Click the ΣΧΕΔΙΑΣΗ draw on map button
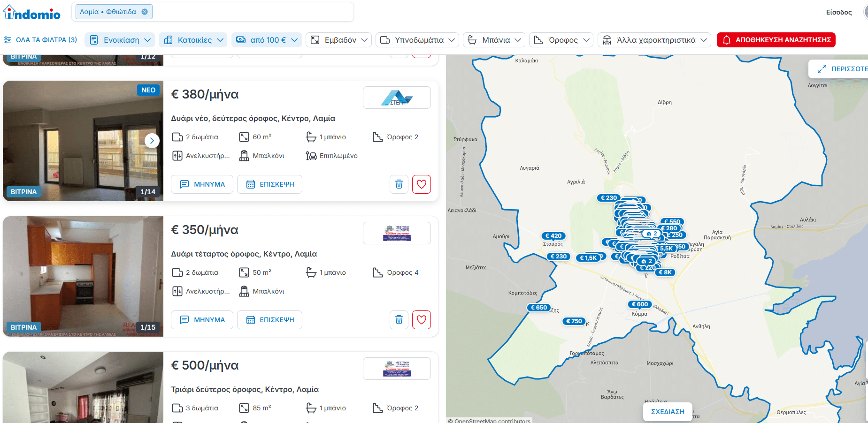The width and height of the screenshot is (868, 423). coord(667,412)
